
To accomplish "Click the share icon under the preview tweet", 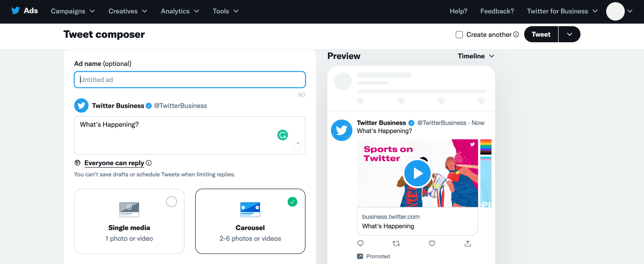I will click(x=468, y=243).
